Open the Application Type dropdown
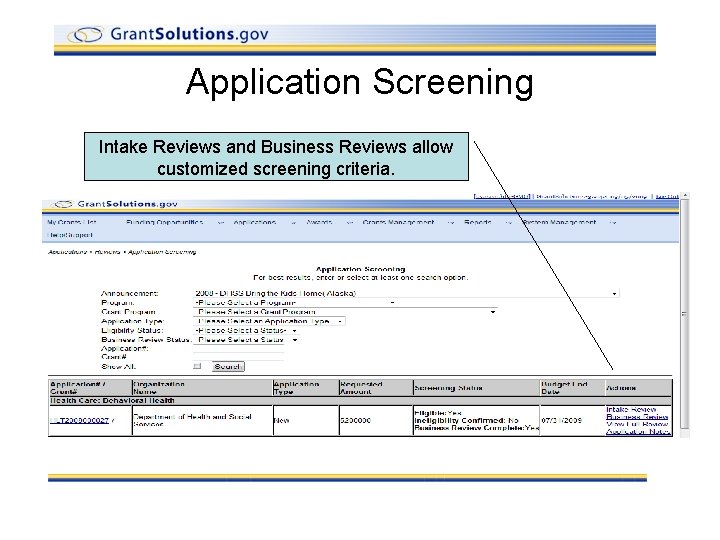Image resolution: width=720 pixels, height=540 pixels. coord(269,321)
